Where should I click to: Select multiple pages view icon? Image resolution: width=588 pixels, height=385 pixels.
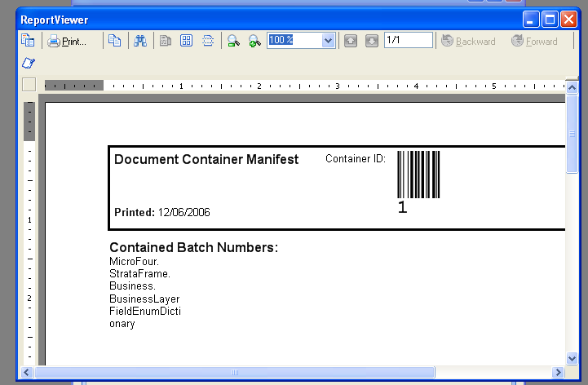pos(187,41)
